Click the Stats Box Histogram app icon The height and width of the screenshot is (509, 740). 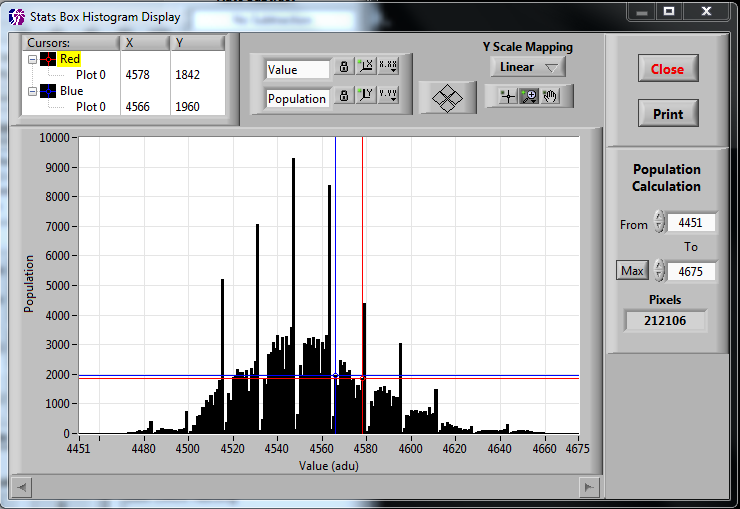click(17, 17)
